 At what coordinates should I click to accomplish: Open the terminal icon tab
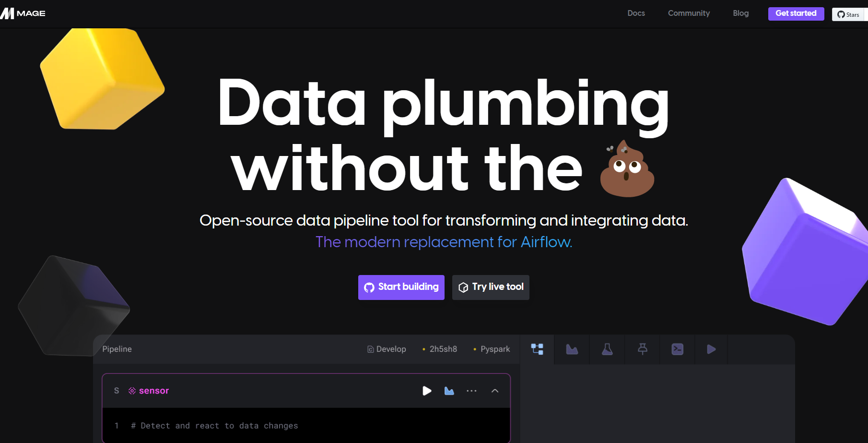point(677,349)
